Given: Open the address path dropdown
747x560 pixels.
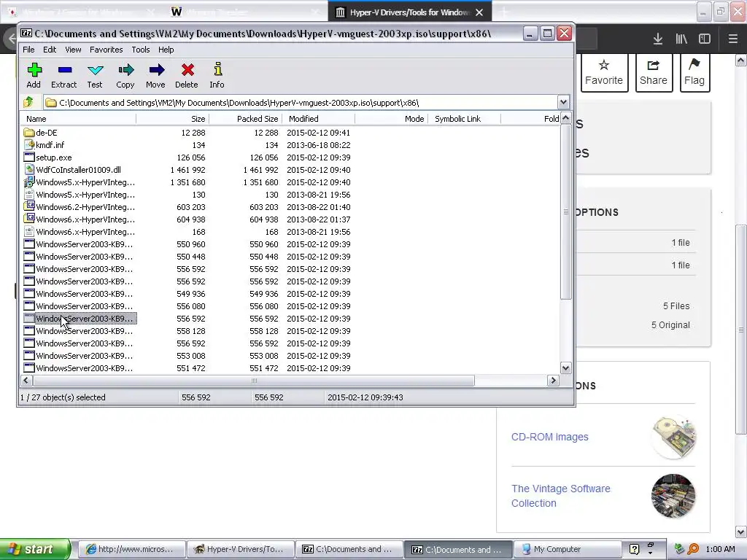Looking at the screenshot, I should click(x=563, y=102).
